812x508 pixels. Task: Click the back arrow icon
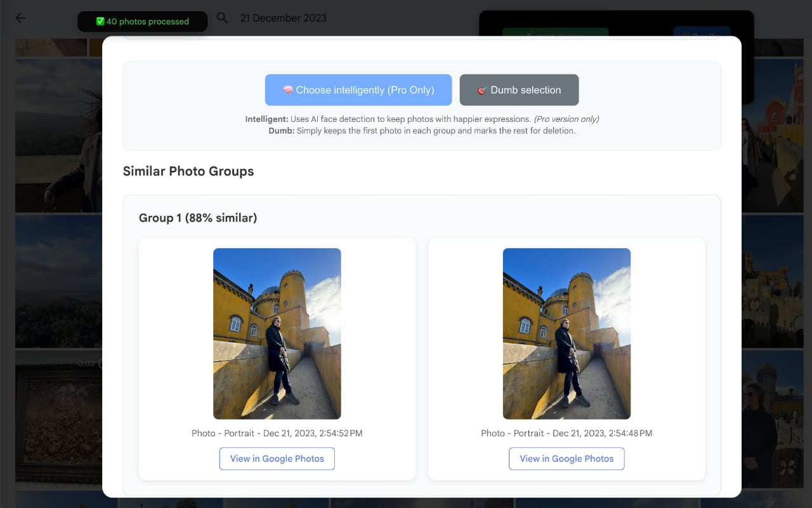click(x=20, y=18)
